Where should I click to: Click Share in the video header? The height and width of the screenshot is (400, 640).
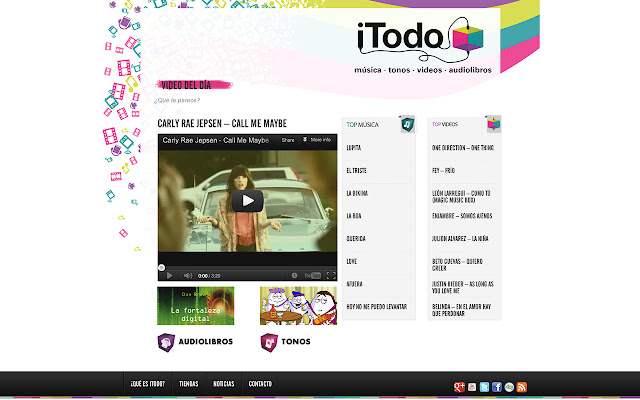pos(288,140)
